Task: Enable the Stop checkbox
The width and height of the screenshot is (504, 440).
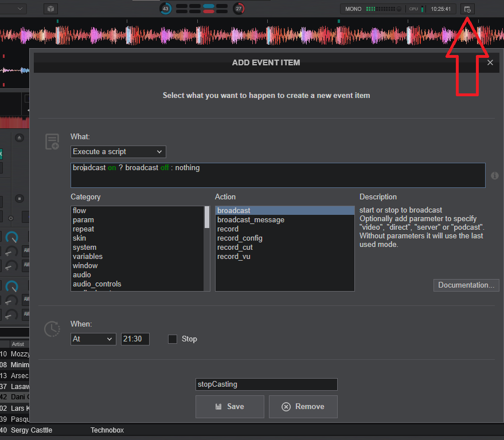Action: [x=173, y=339]
